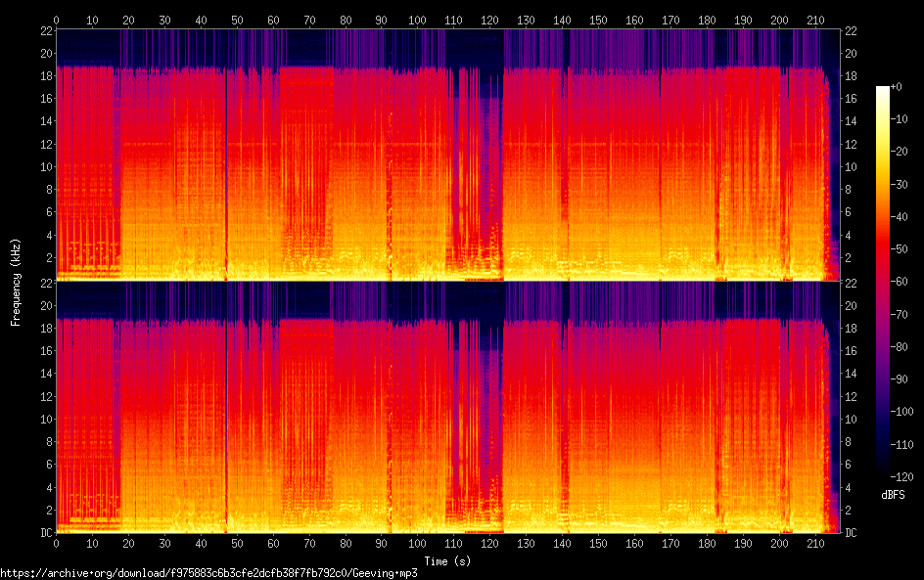Click the 20 kHz tick on lower channel's right axis
The width and height of the screenshot is (924, 580).
851,305
